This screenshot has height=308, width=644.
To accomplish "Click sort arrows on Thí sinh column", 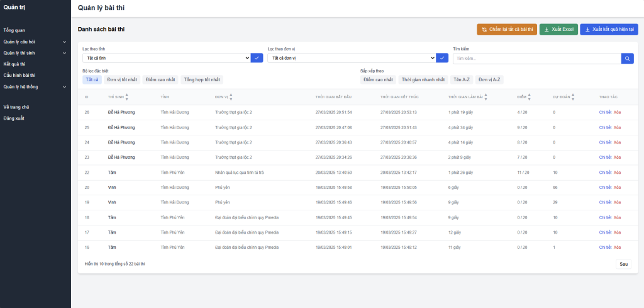I will click(126, 97).
